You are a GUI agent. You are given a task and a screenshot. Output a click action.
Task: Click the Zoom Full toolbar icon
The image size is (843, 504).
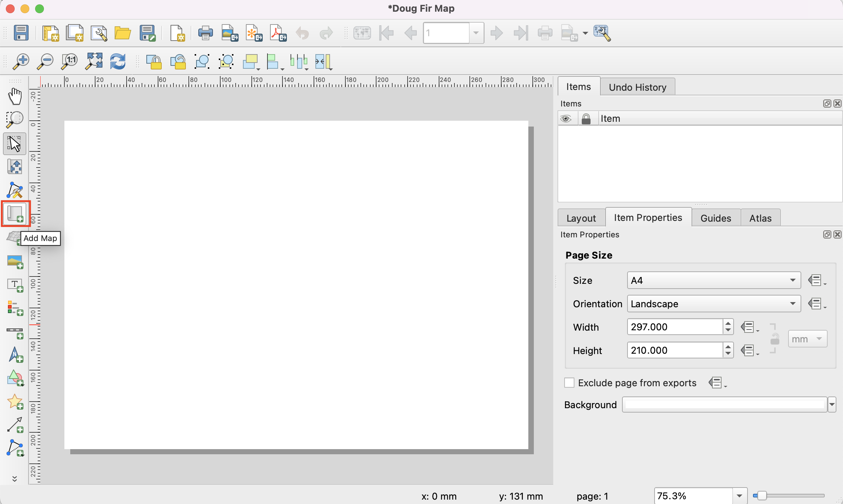pyautogui.click(x=94, y=61)
